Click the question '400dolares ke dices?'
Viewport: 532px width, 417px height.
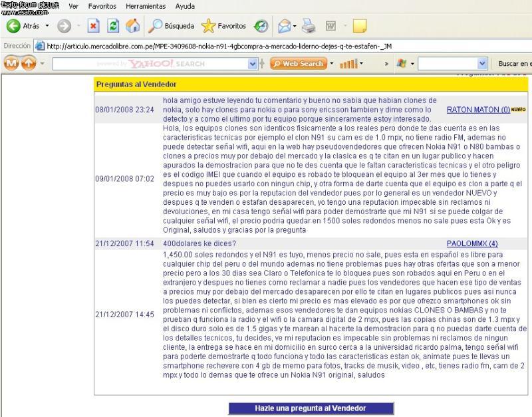(199, 243)
